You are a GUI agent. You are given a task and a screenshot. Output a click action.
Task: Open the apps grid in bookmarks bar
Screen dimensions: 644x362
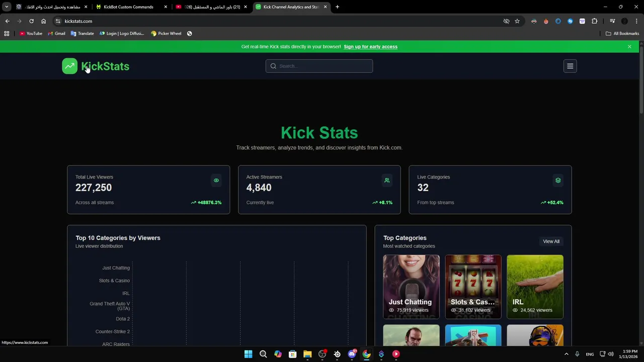point(7,34)
